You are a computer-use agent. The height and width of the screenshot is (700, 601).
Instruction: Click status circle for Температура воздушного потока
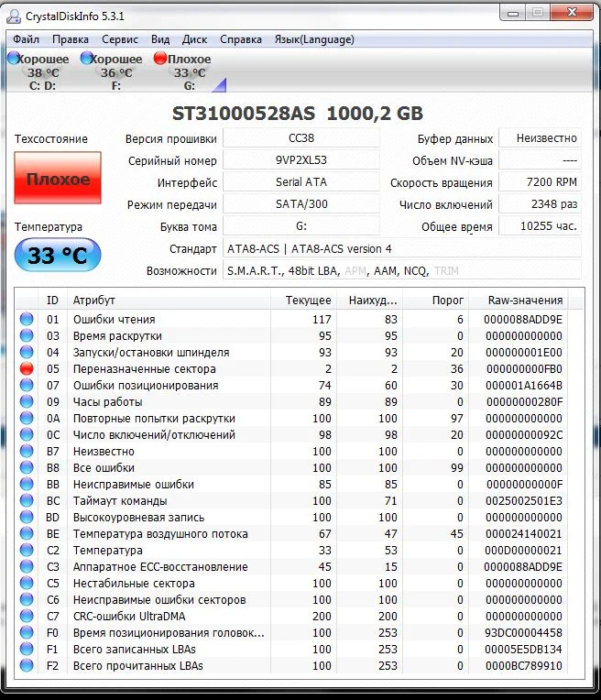tap(27, 533)
